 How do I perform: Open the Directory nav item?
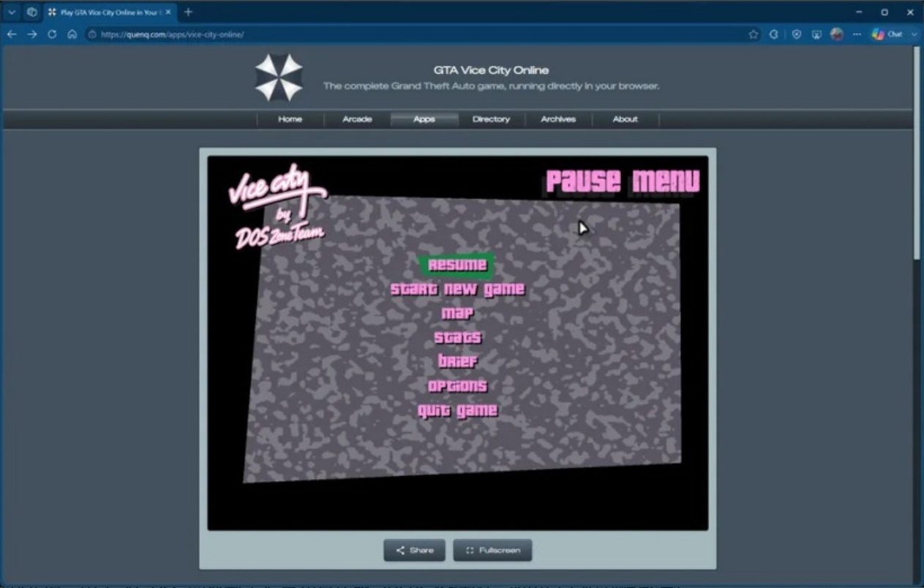tap(491, 119)
